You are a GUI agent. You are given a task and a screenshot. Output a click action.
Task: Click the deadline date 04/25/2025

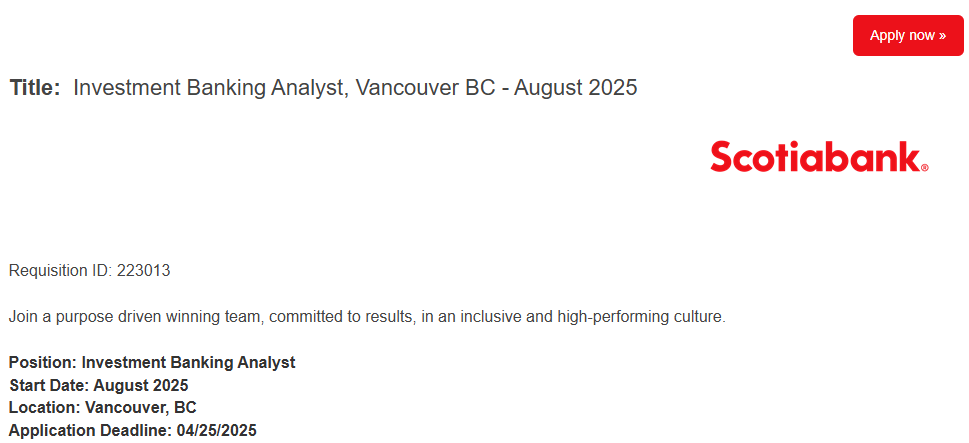tap(216, 431)
